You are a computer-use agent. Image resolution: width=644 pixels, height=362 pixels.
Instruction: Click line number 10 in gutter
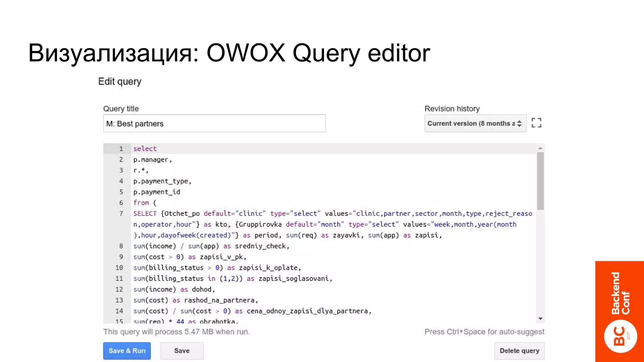click(x=119, y=268)
